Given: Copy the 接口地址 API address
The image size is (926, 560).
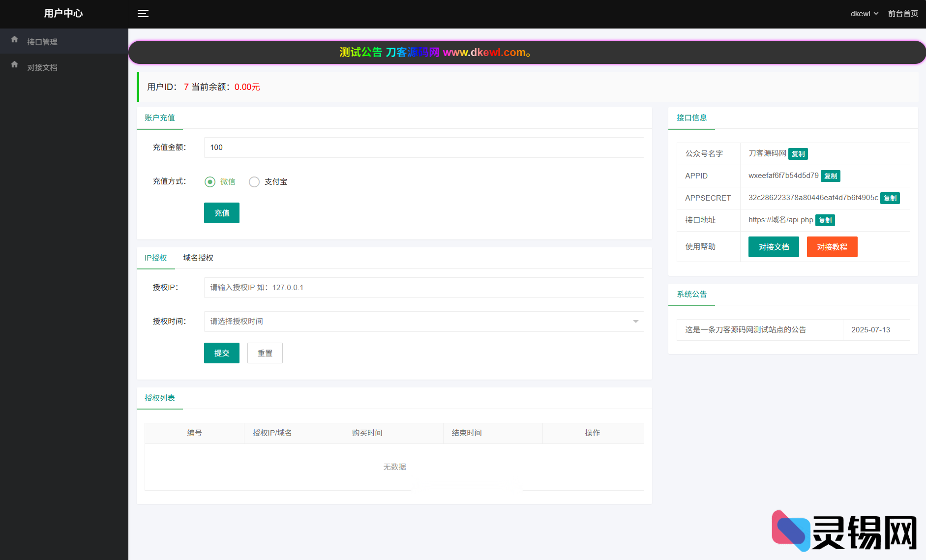Looking at the screenshot, I should pyautogui.click(x=825, y=220).
